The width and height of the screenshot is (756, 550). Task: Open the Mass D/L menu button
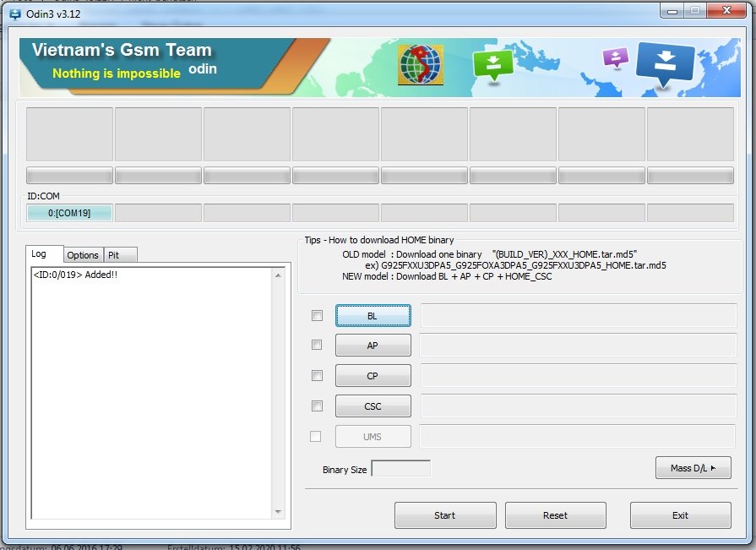click(693, 467)
